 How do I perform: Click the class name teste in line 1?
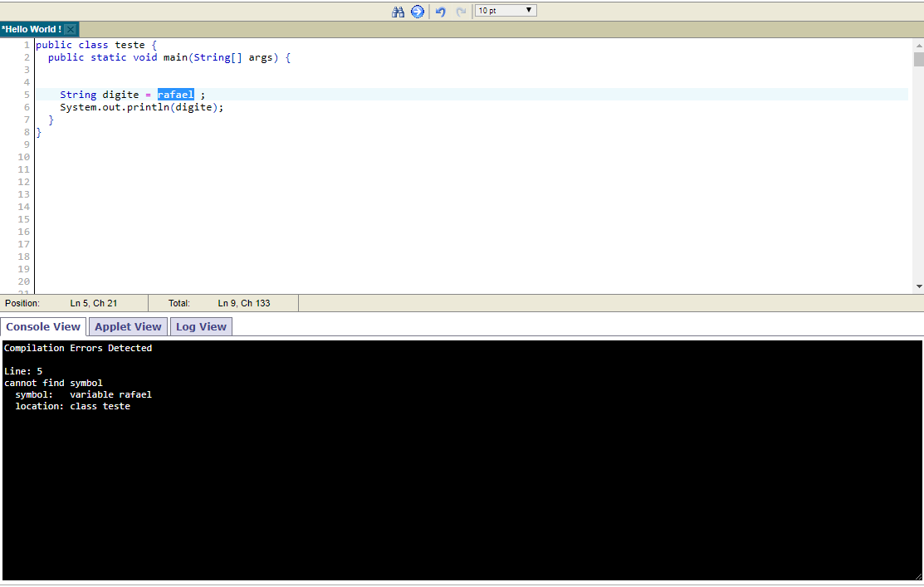click(x=130, y=46)
